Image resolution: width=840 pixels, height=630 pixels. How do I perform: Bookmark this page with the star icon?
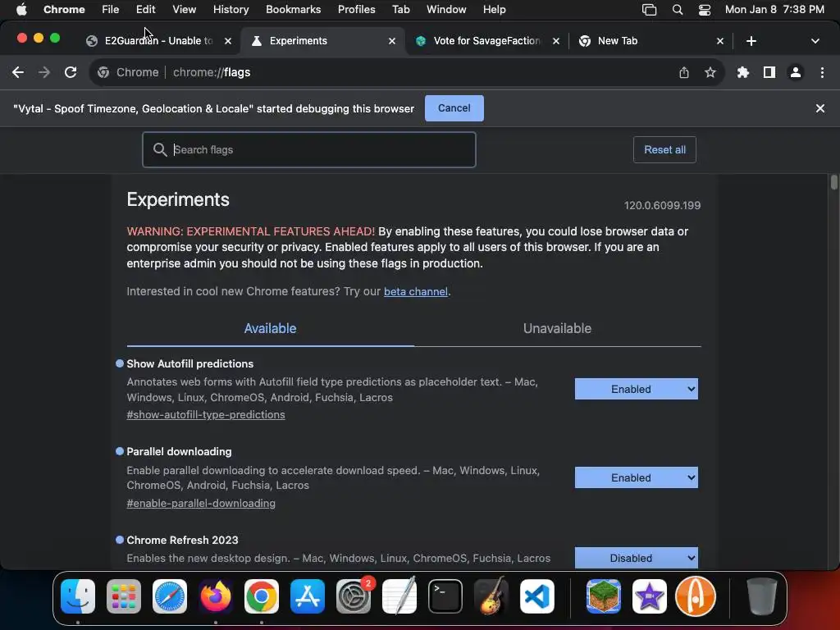coord(710,72)
